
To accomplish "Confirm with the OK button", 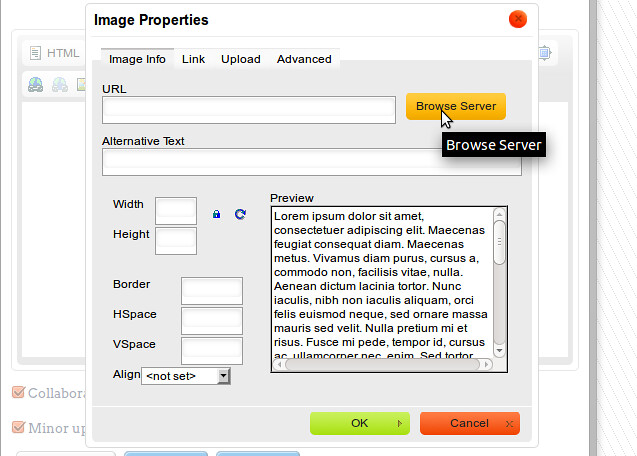I will pos(360,423).
